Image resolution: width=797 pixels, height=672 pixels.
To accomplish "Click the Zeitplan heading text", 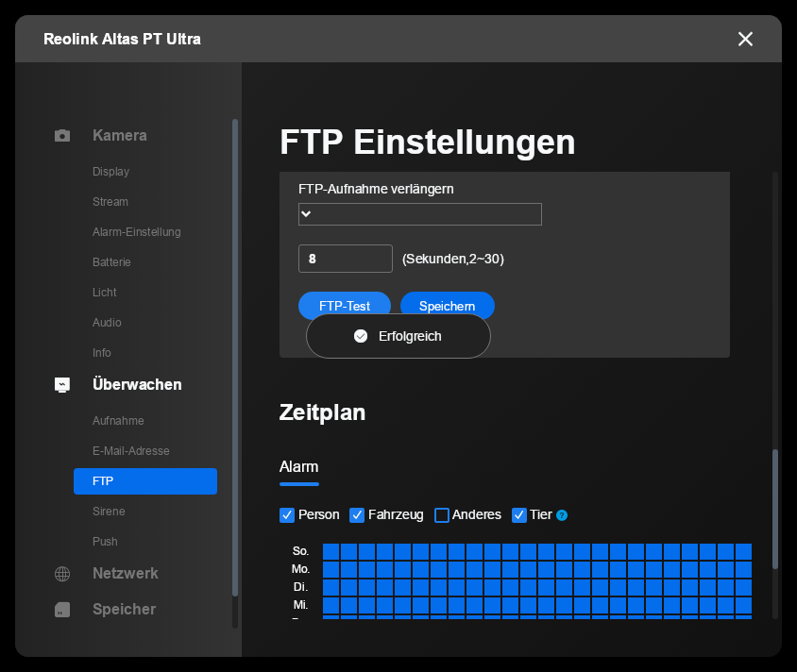I will [x=322, y=412].
